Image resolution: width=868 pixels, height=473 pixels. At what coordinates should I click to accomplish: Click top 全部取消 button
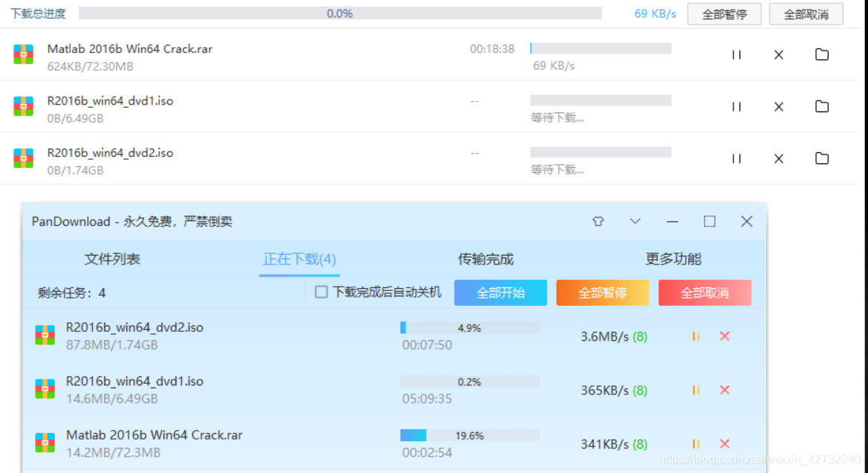[806, 14]
